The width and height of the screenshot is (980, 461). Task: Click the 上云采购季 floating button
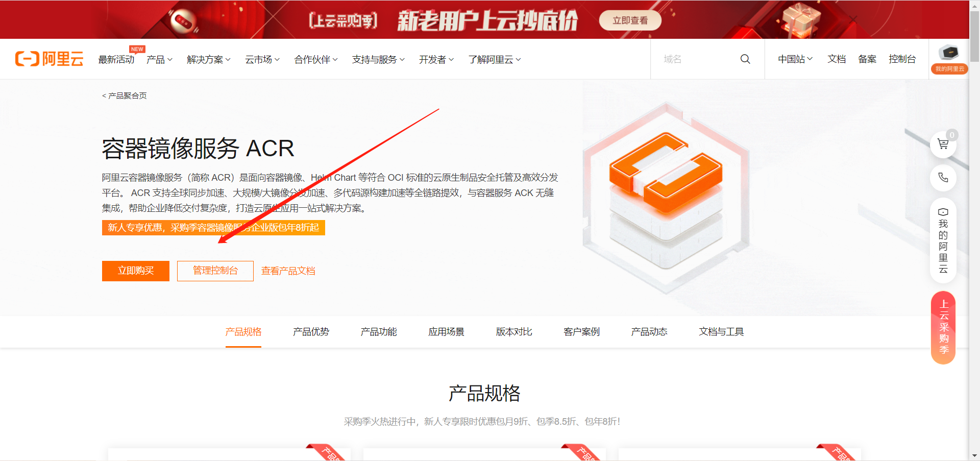943,328
